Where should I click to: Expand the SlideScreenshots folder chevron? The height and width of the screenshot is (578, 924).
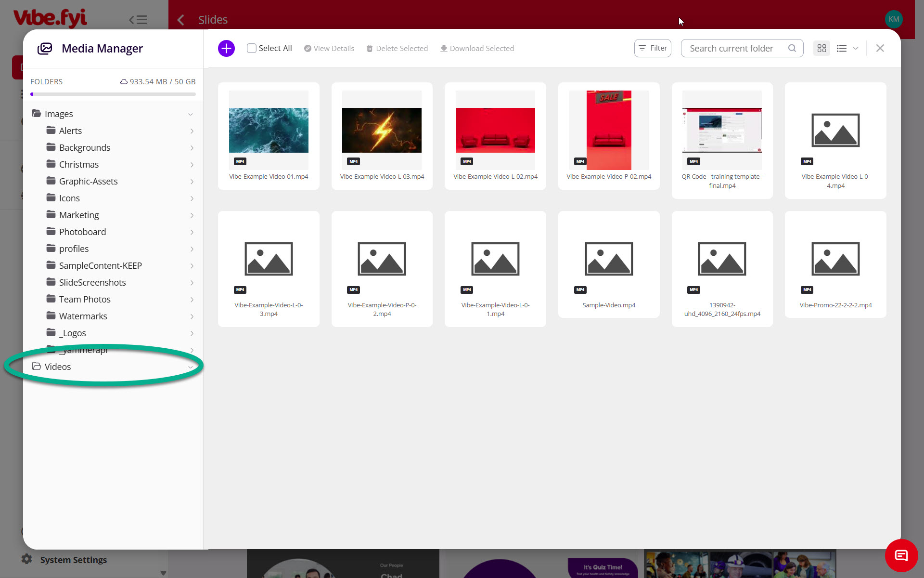pyautogui.click(x=192, y=283)
